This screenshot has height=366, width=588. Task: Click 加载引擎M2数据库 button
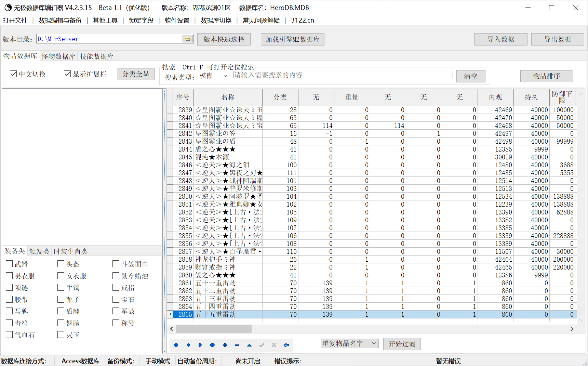(293, 39)
